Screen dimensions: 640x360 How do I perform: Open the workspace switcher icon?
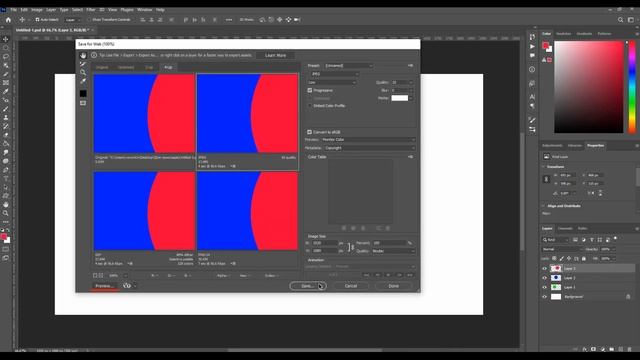pyautogui.click(x=631, y=20)
